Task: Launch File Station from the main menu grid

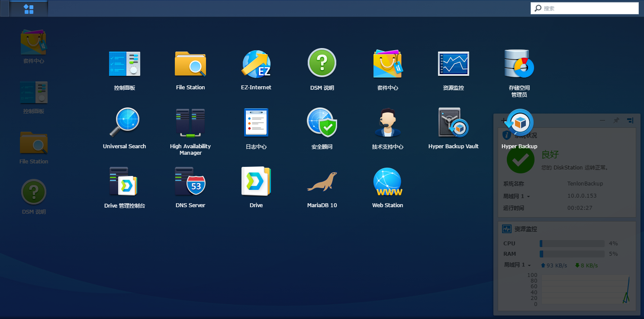Action: pyautogui.click(x=190, y=64)
